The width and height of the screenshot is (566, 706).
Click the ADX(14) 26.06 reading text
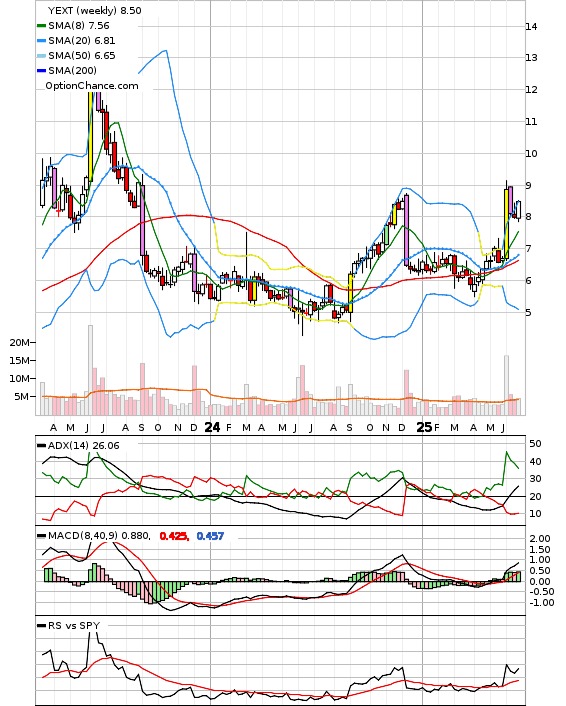click(x=84, y=446)
